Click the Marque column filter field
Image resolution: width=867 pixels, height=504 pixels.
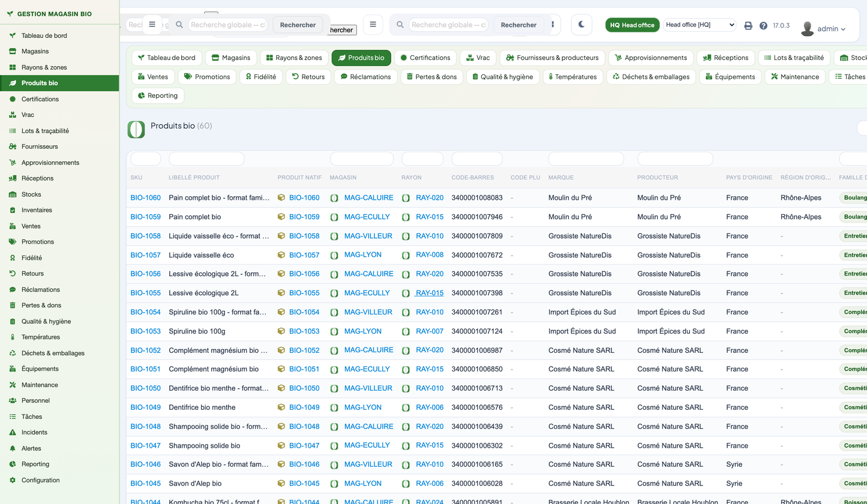(586, 159)
